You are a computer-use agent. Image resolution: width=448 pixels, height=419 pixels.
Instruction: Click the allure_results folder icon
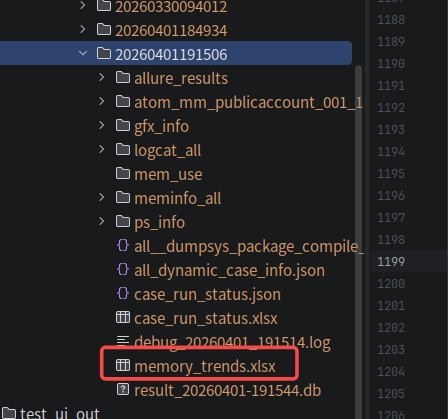click(123, 78)
